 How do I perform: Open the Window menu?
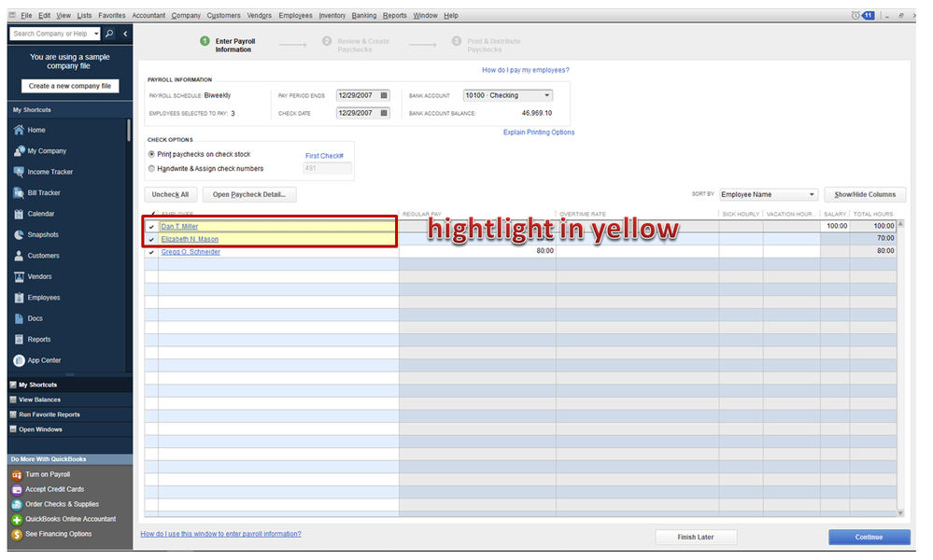(425, 16)
